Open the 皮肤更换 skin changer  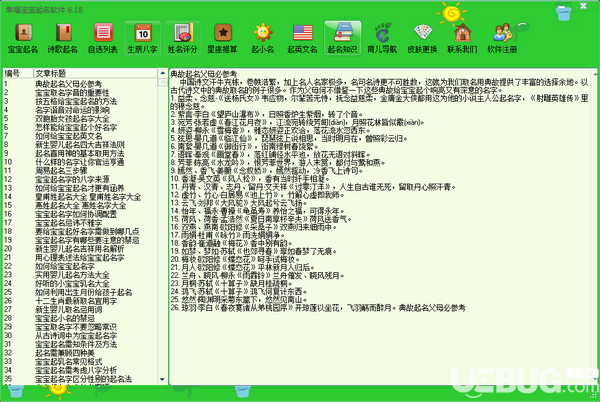(422, 38)
